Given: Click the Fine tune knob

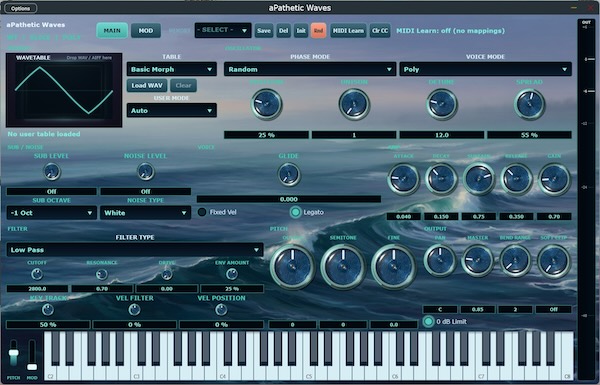Looking at the screenshot, I should click(x=394, y=266).
